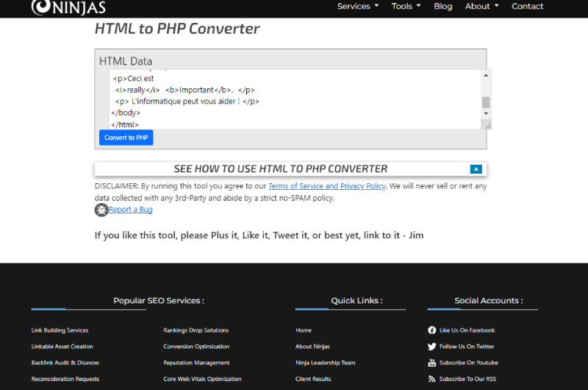Viewport: 588px width, 390px height.
Task: Click the Ninjas logo in header
Action: point(68,7)
